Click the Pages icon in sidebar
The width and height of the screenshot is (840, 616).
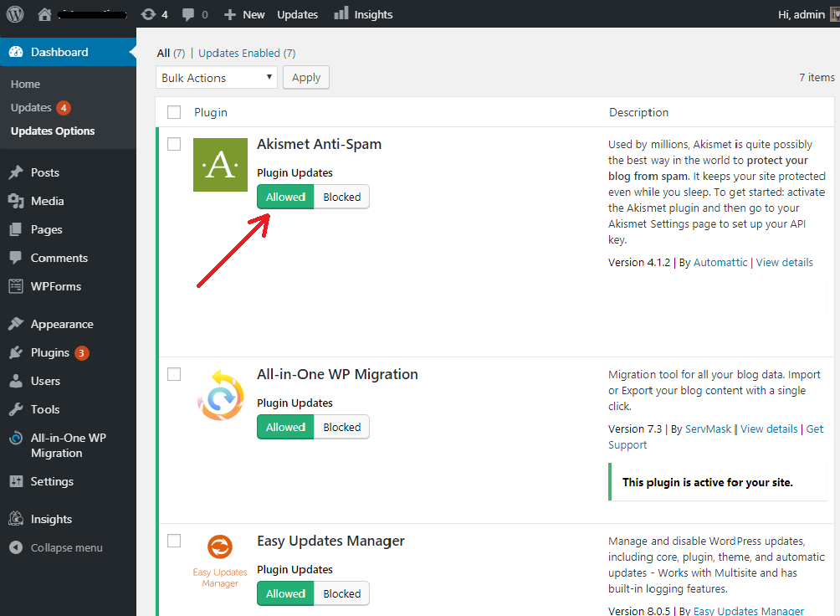click(x=16, y=229)
